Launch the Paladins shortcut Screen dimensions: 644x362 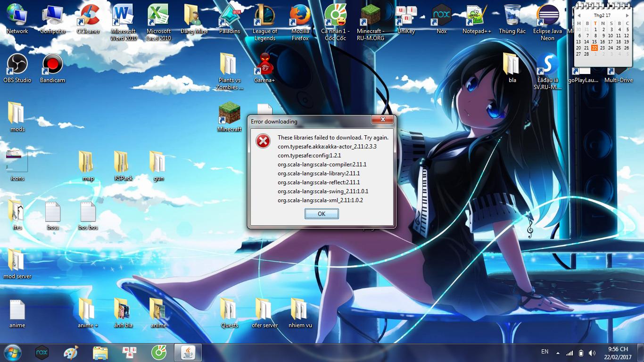pos(230,19)
